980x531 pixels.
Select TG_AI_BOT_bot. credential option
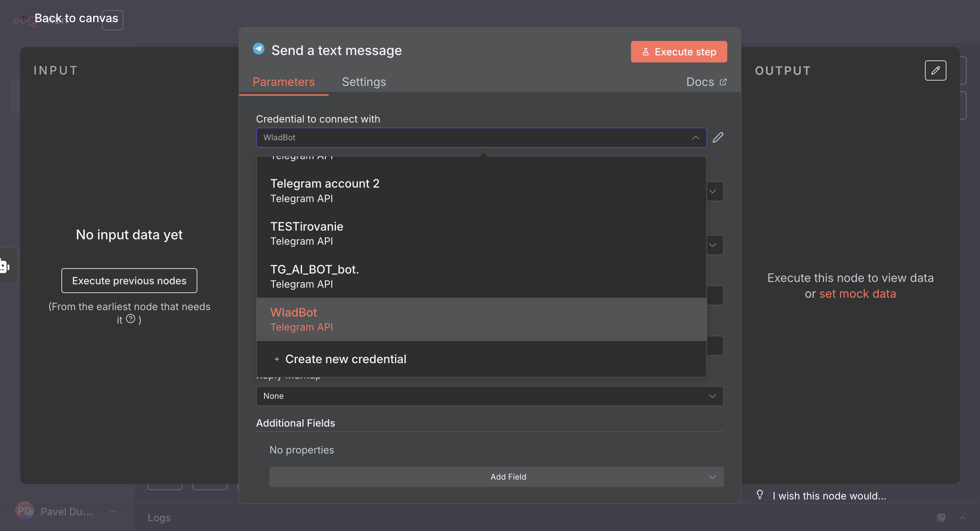[314, 276]
